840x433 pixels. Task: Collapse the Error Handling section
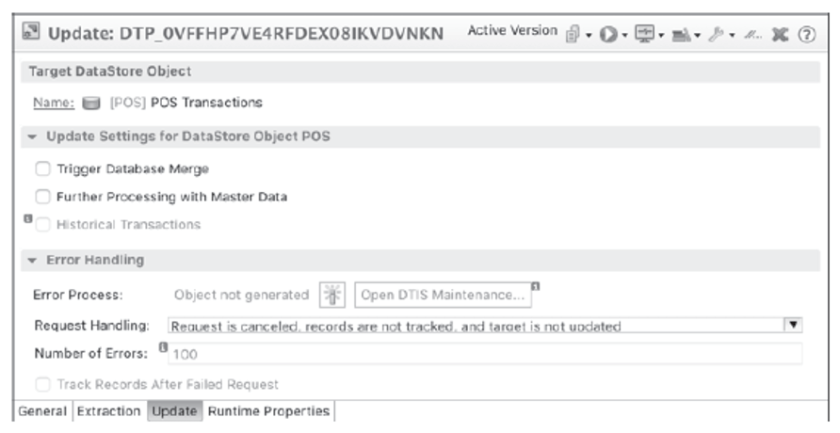coord(32,260)
